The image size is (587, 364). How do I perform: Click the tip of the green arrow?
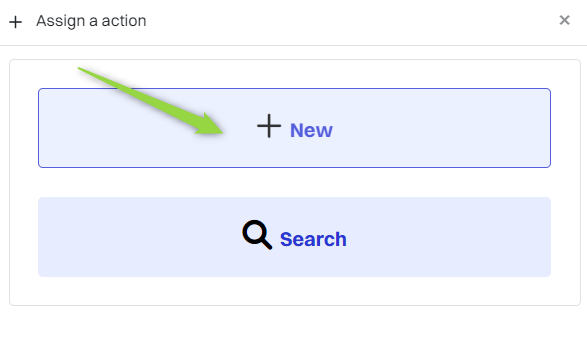tap(221, 132)
